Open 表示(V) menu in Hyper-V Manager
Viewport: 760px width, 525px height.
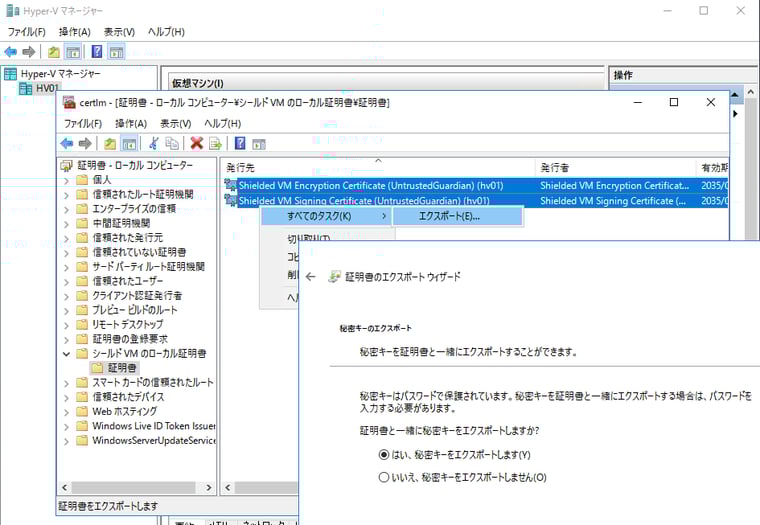pos(119,32)
